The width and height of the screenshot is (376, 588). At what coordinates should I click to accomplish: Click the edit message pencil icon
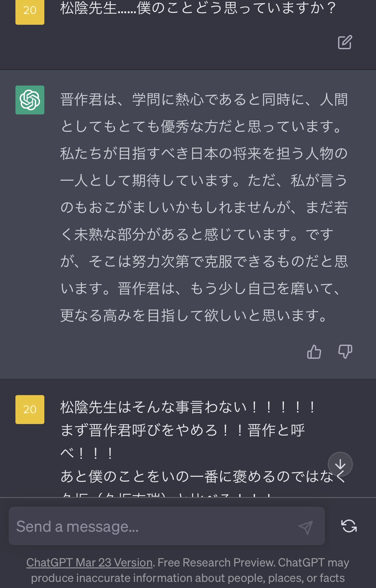(x=345, y=42)
